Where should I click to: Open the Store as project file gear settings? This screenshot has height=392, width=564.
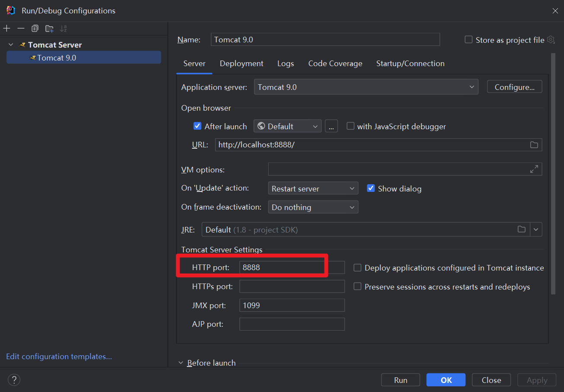(551, 40)
